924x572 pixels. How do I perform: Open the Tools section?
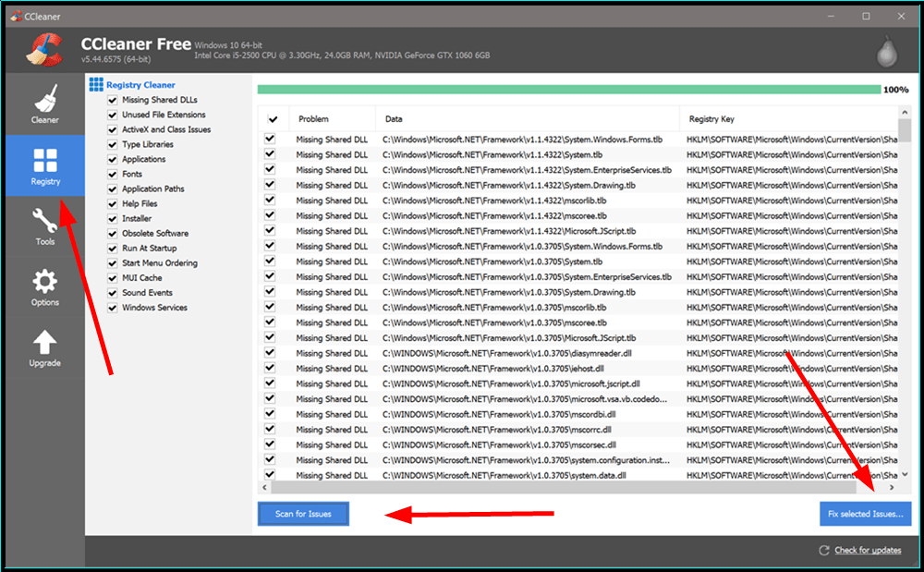45,229
